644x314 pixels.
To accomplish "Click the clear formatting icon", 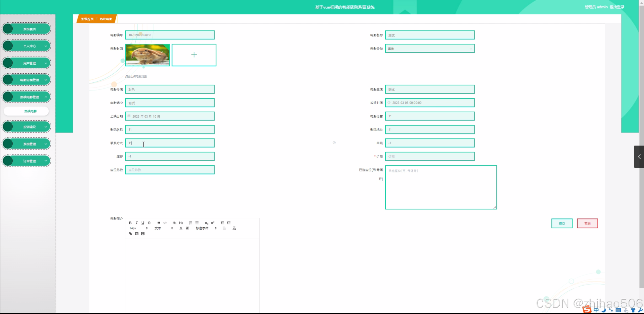I will 234,228.
